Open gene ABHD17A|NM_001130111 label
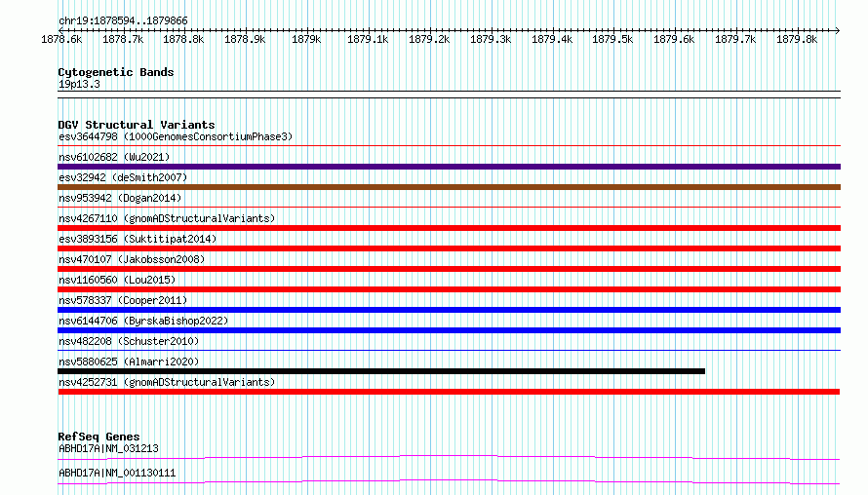The height and width of the screenshot is (495, 868). pos(117,473)
